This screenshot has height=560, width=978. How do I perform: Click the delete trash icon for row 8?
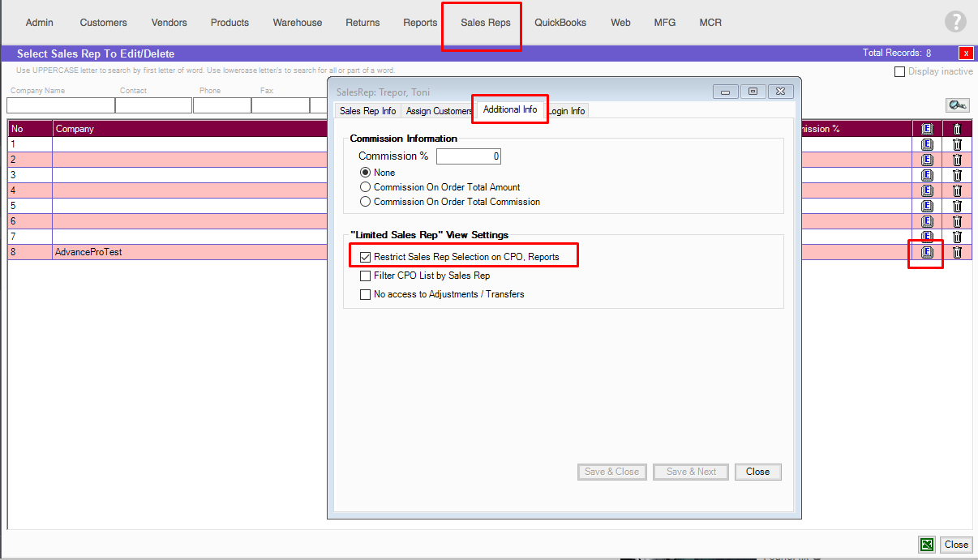coord(957,252)
